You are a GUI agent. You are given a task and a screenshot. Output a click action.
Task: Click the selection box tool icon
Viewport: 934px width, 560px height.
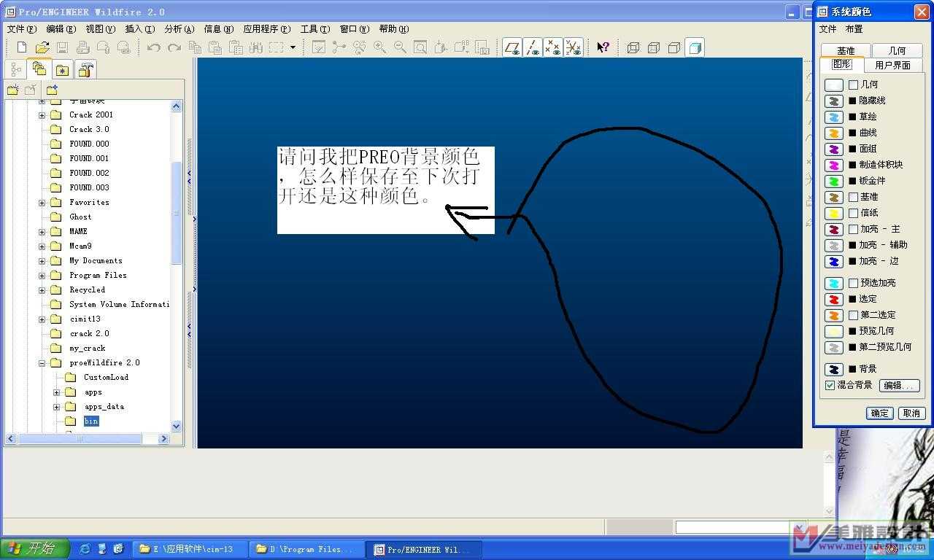(276, 47)
